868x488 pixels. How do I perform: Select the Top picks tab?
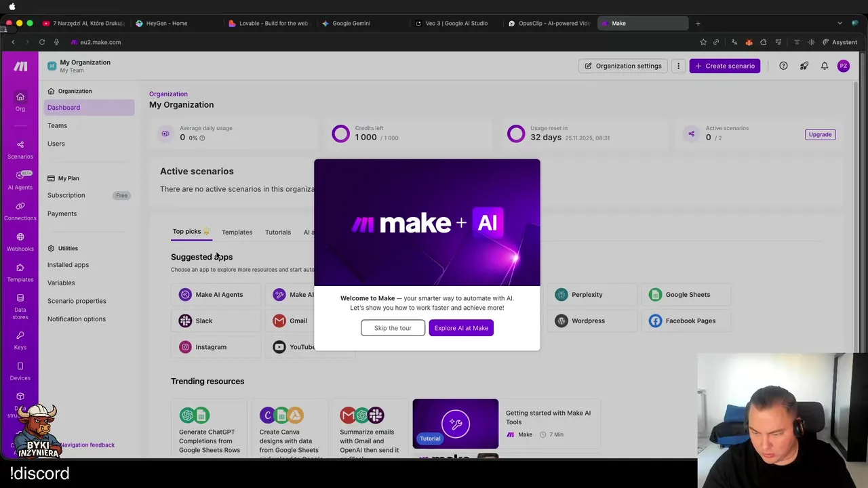tap(191, 232)
